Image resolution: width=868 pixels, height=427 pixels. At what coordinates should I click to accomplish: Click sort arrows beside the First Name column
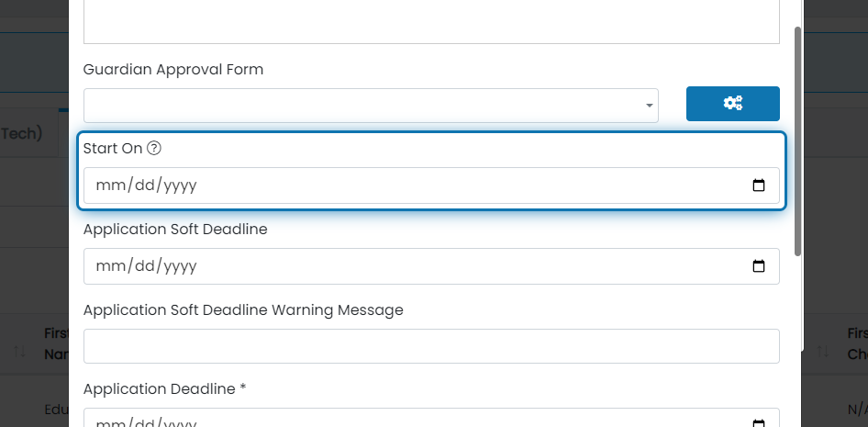coord(19,351)
